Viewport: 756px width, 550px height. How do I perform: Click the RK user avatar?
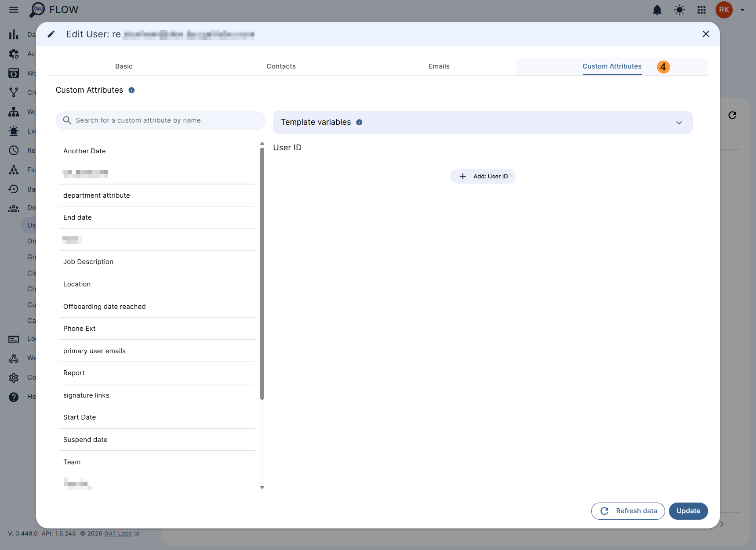coord(724,10)
